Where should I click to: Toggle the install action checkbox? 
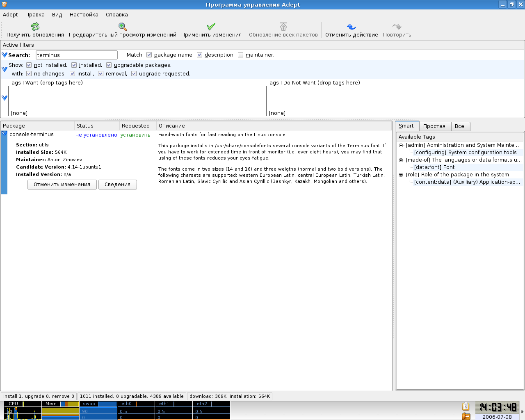point(72,74)
